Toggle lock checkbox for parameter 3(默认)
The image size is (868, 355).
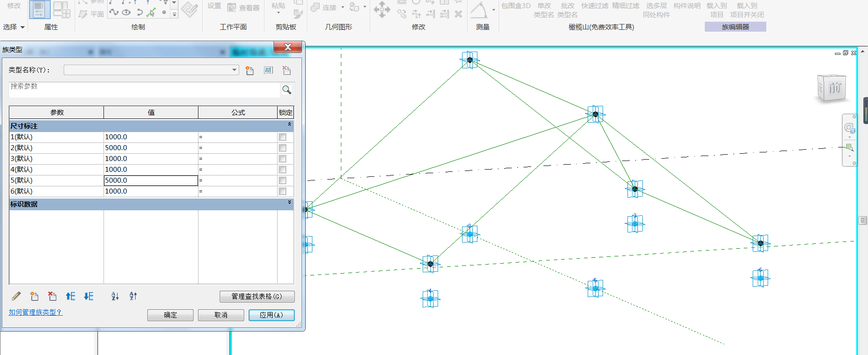tap(283, 159)
